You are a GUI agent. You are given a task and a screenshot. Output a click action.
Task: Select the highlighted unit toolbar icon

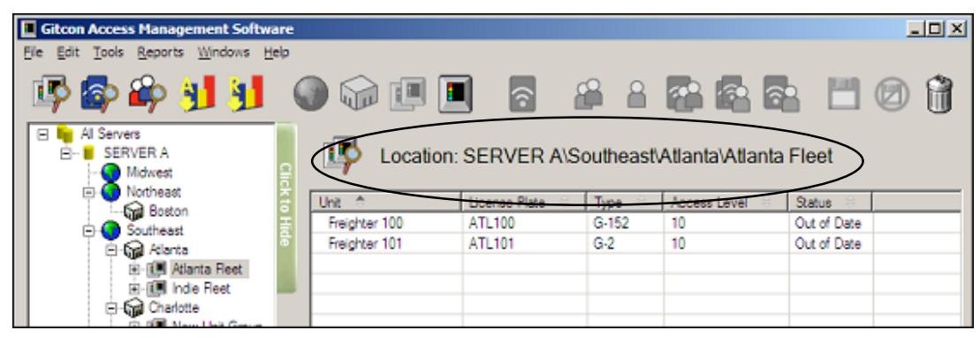pos(454,96)
